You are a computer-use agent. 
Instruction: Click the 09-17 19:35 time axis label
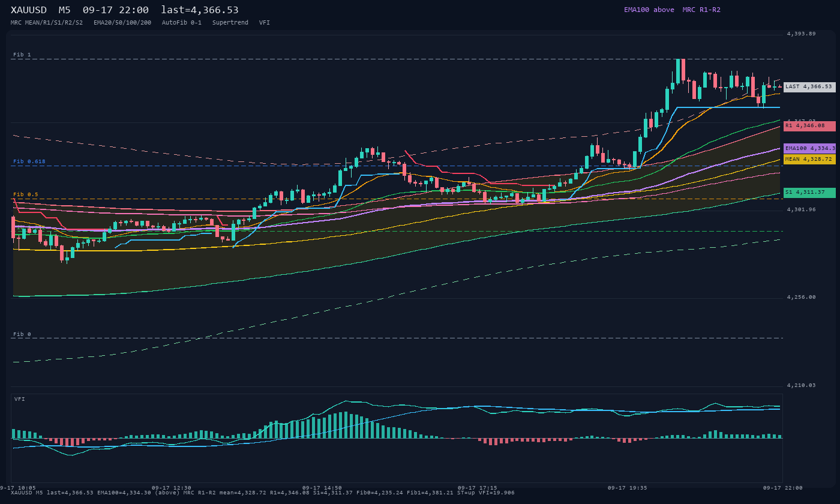[628, 488]
